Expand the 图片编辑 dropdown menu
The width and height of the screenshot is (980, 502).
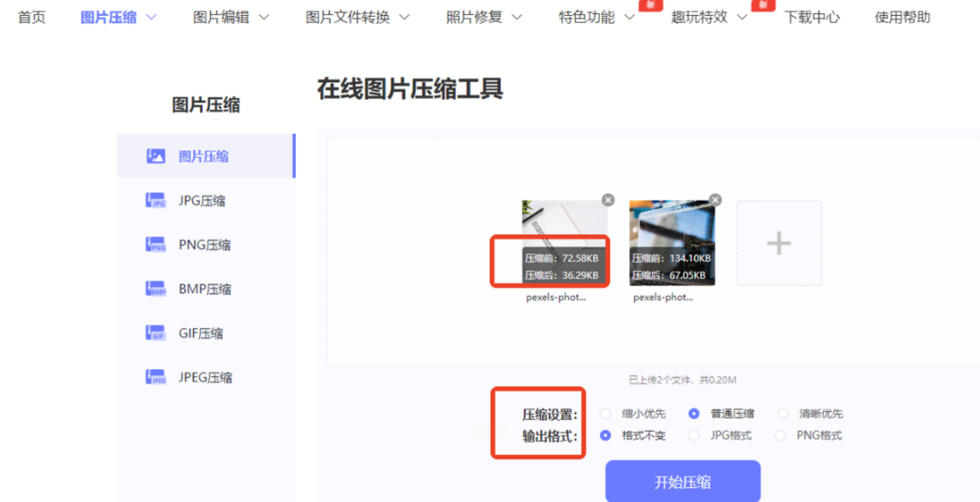231,17
